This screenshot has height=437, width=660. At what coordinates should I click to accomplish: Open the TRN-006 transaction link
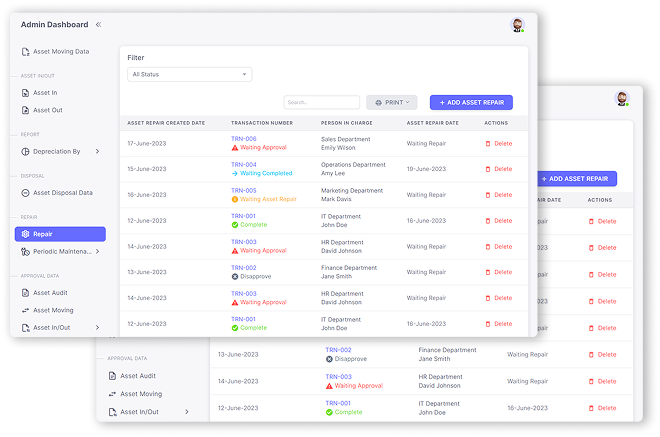[x=244, y=139]
